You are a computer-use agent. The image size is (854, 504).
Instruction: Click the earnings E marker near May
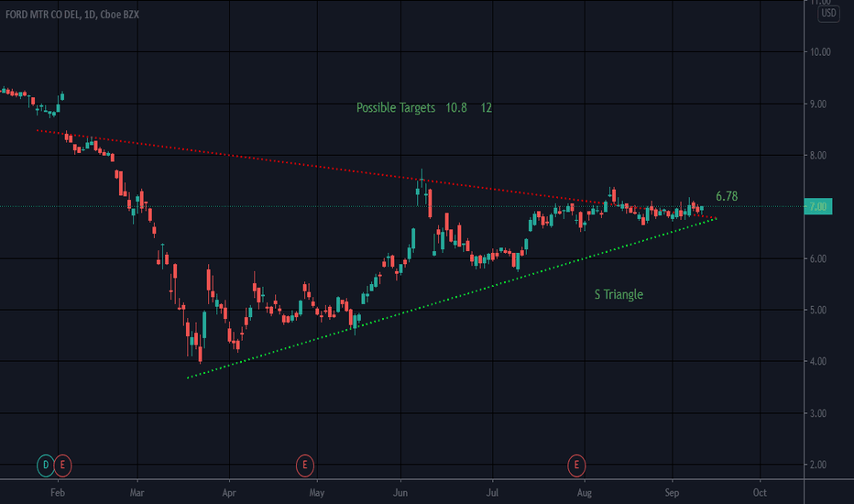304,465
